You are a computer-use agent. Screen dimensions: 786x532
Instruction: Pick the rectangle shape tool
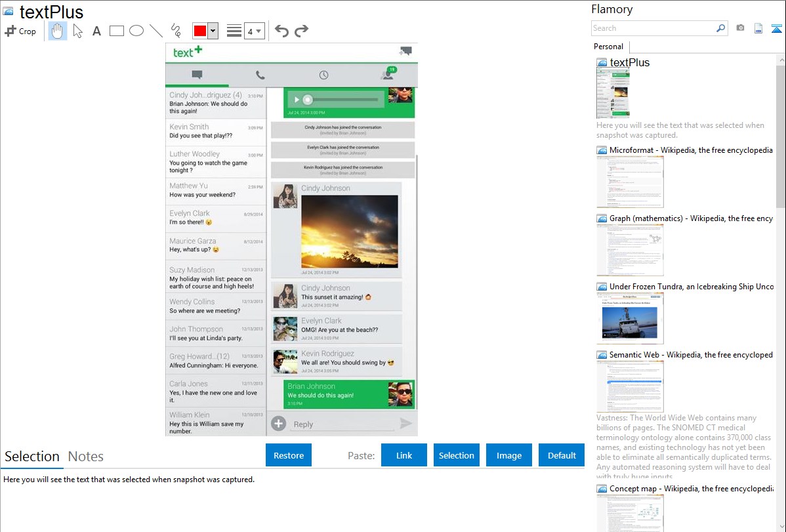coord(117,31)
